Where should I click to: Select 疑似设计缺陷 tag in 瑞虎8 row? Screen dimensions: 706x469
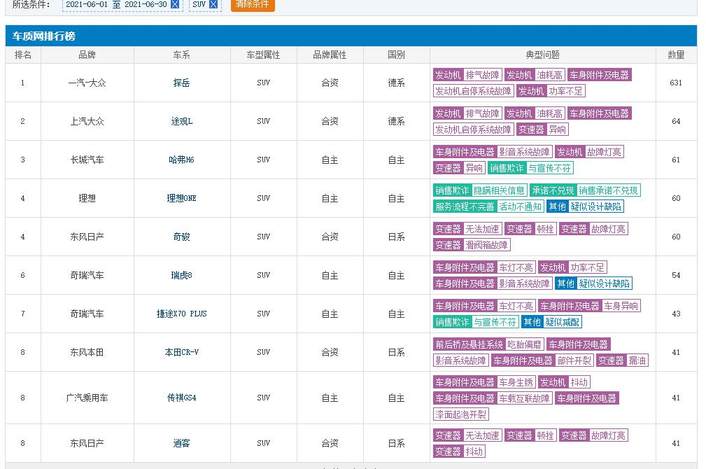point(604,284)
